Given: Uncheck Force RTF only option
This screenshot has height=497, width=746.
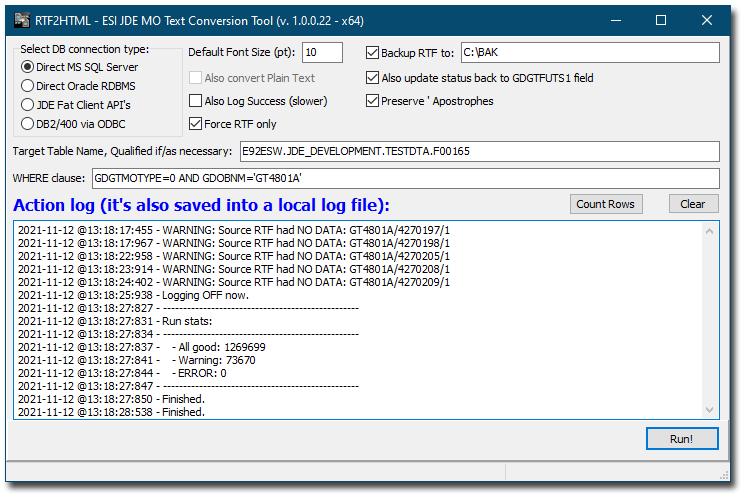Looking at the screenshot, I should click(x=196, y=124).
